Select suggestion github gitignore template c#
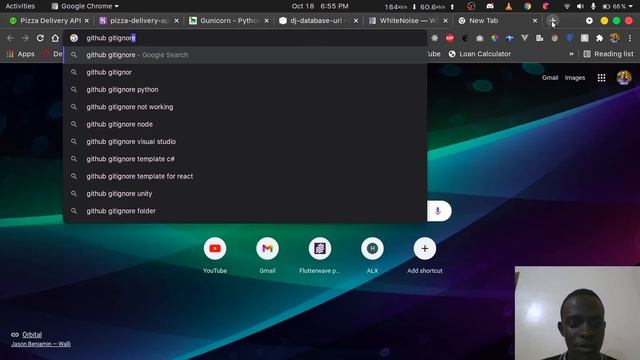Screen dimensions: 640x360 245,159
